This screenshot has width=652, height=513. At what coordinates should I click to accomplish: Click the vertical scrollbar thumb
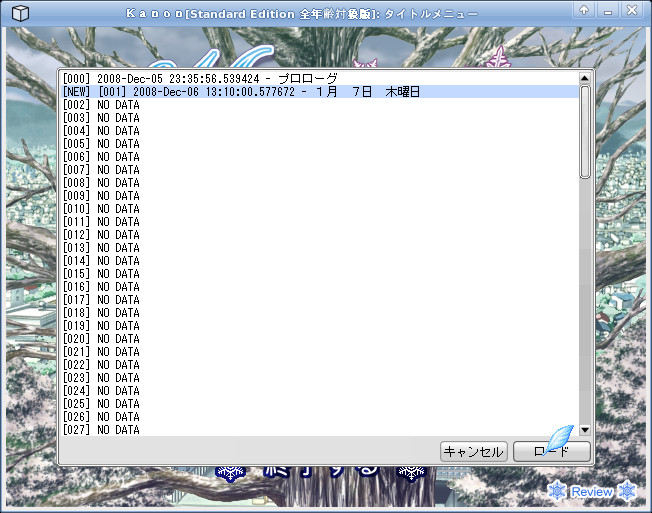tap(585, 132)
